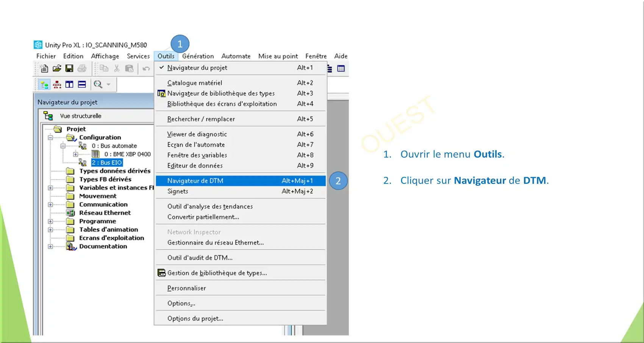The height and width of the screenshot is (343, 644).
Task: Click the Paste clipboard icon
Action: pyautogui.click(x=129, y=69)
